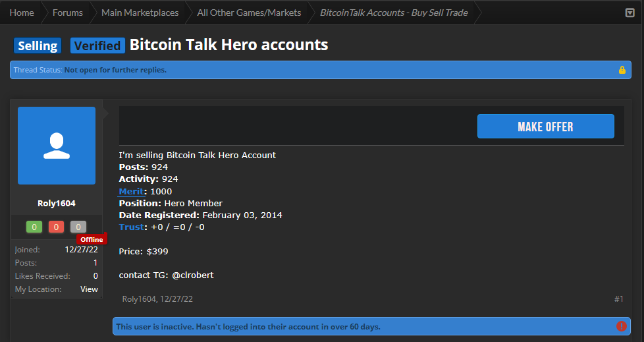644x342 pixels.
Task: Open the #1 post number permalink
Action: tap(618, 299)
